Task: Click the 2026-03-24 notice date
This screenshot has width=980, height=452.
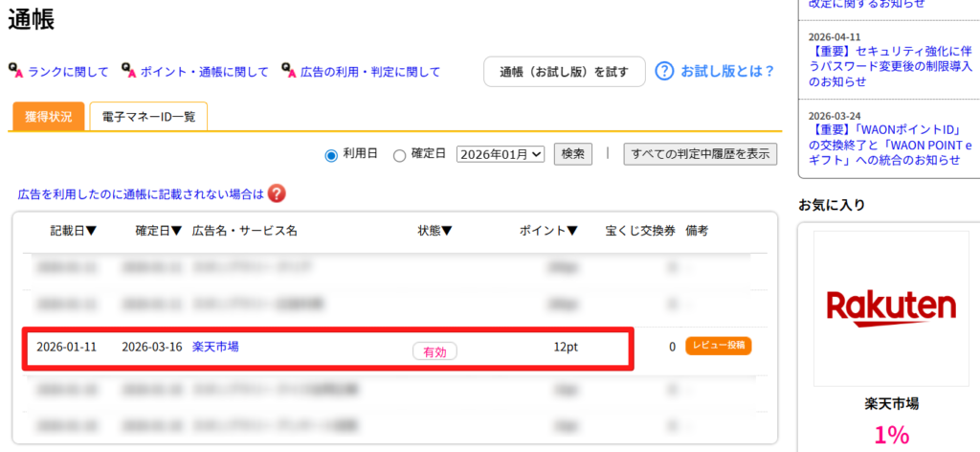Action: coord(835,116)
